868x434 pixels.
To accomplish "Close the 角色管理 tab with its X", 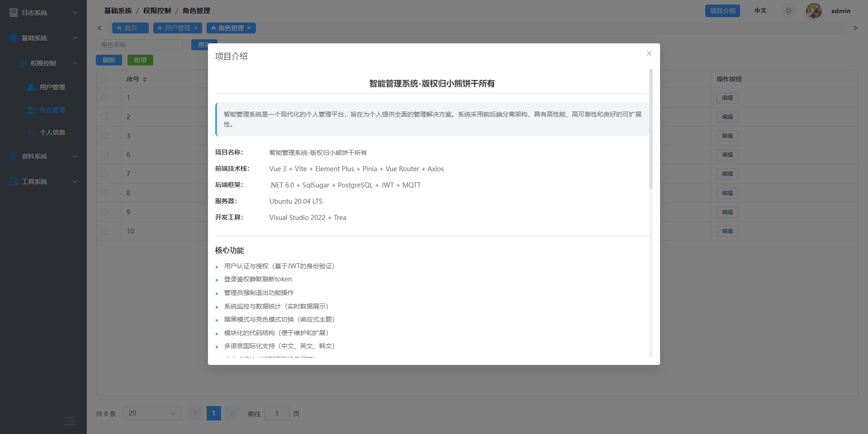I will click(x=249, y=28).
